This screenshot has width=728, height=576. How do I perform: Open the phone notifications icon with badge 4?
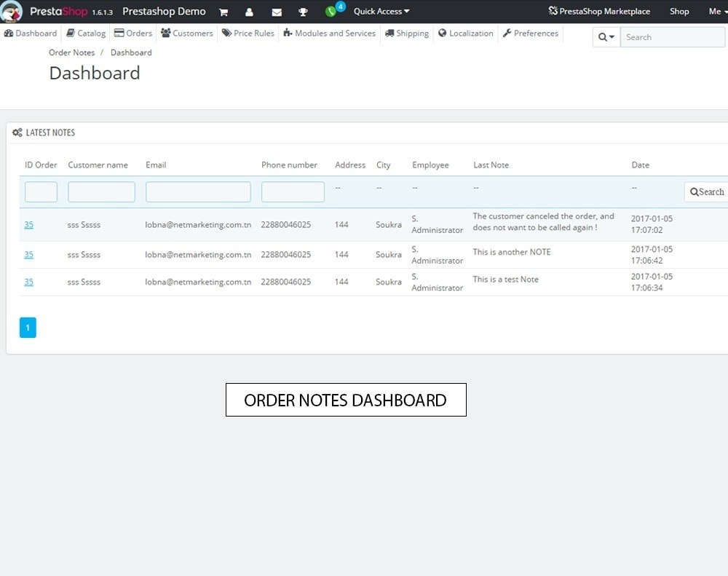tap(330, 11)
